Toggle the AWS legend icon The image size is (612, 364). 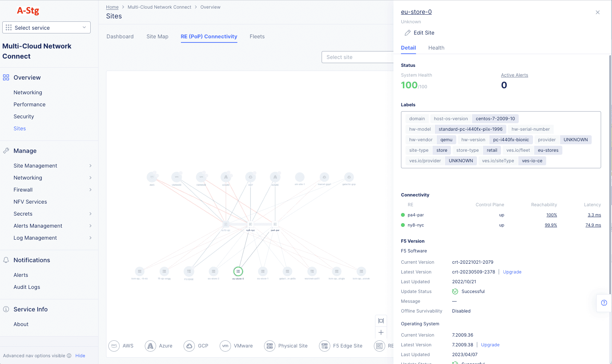point(114,346)
